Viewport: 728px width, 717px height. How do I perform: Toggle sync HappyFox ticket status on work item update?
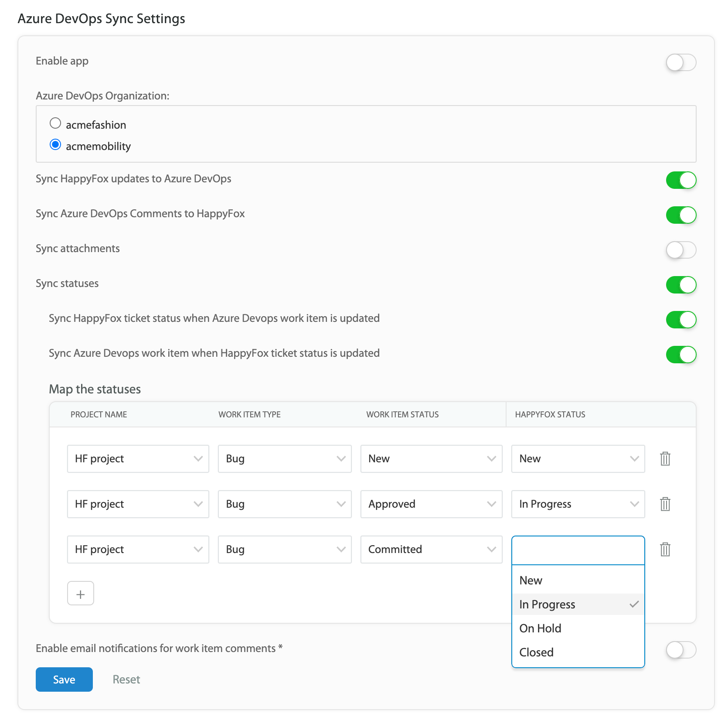click(681, 320)
